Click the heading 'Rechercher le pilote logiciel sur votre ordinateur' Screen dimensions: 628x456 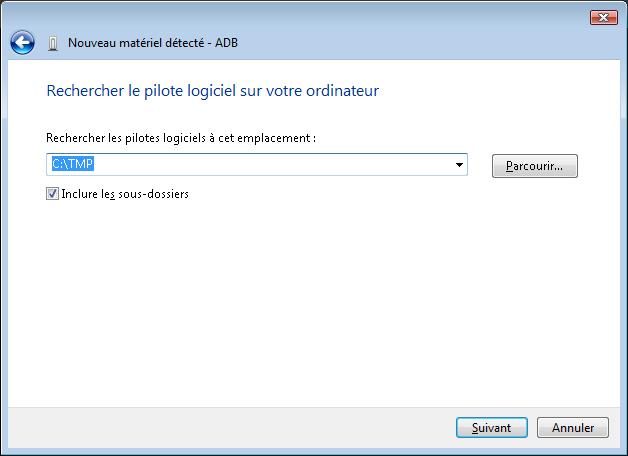(213, 91)
